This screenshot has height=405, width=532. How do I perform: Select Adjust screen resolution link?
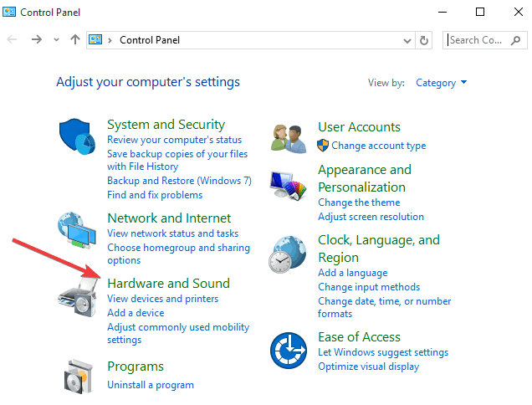pyautogui.click(x=371, y=217)
